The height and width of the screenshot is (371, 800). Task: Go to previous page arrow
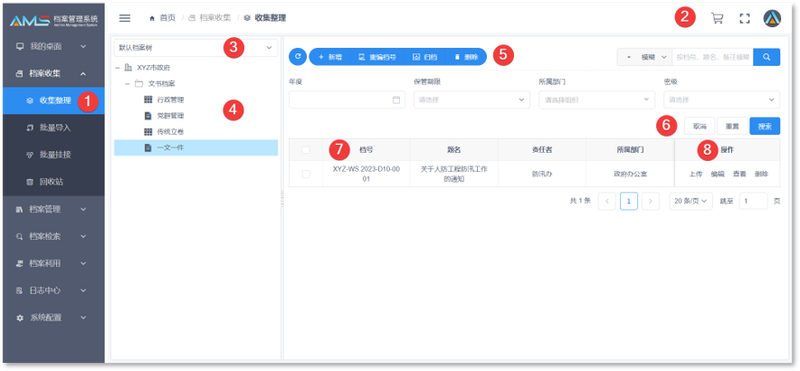(607, 201)
